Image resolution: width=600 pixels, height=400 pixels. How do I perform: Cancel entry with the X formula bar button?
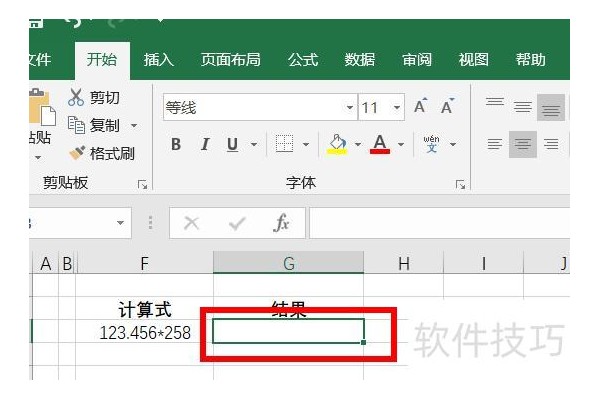[192, 223]
